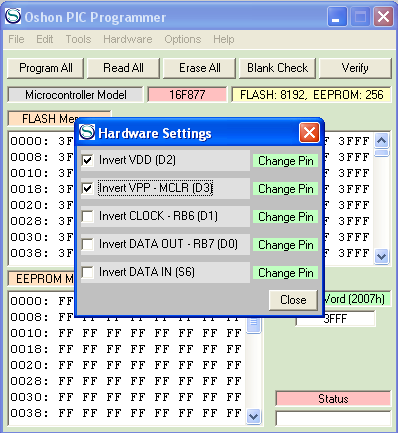Click EEPROM address row 0010:
The height and width of the screenshot is (433, 398).
29,333
